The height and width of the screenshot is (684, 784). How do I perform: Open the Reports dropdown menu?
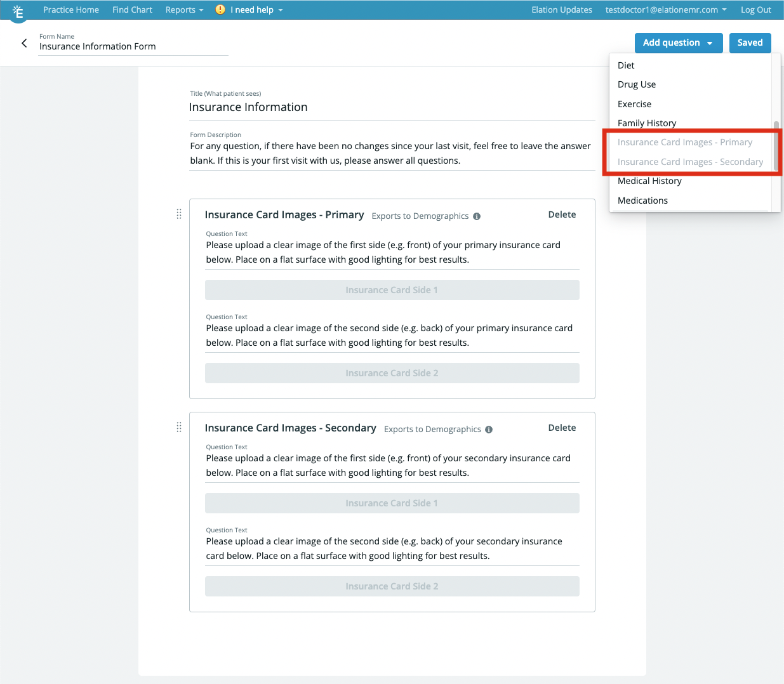click(x=184, y=10)
